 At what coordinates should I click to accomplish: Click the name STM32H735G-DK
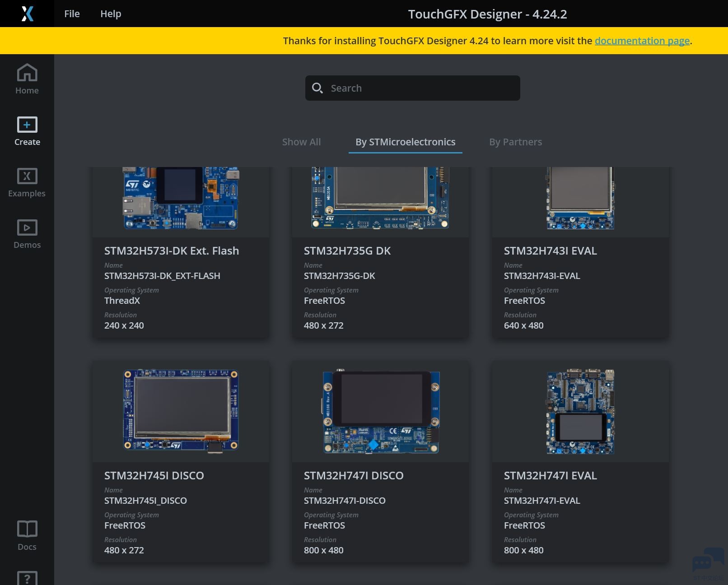click(x=340, y=276)
